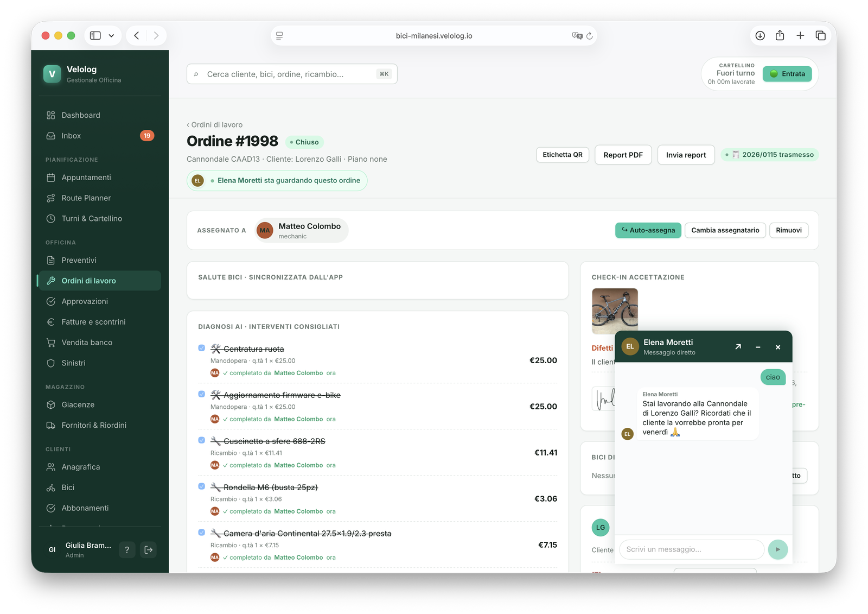
Task: Go to Appuntamenti
Action: (x=100, y=178)
